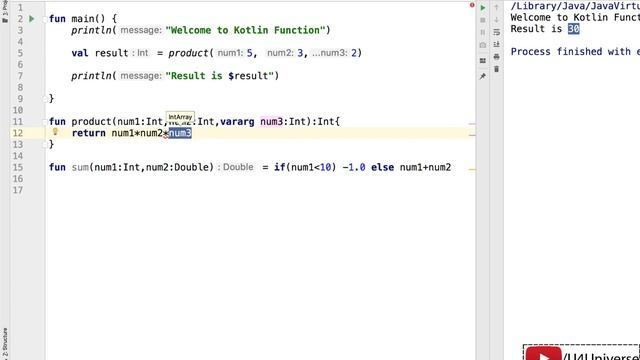The width and height of the screenshot is (640, 360).
Task: Click the yellow lightbulb quick-fix icon on line 12
Action: pos(55,131)
